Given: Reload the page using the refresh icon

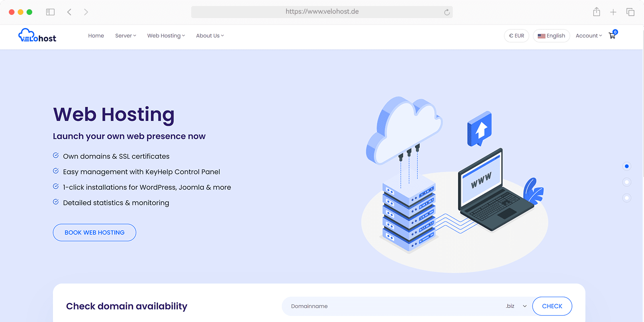Looking at the screenshot, I should click(x=447, y=12).
